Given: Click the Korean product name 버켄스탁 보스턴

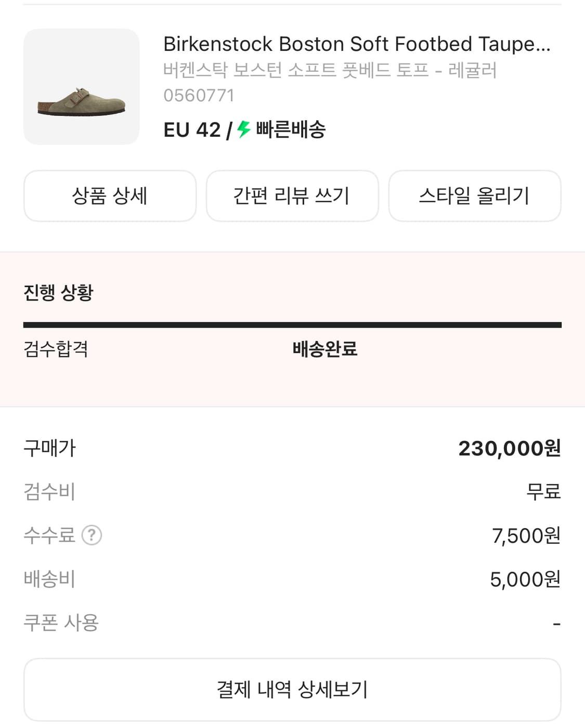Looking at the screenshot, I should pos(330,70).
